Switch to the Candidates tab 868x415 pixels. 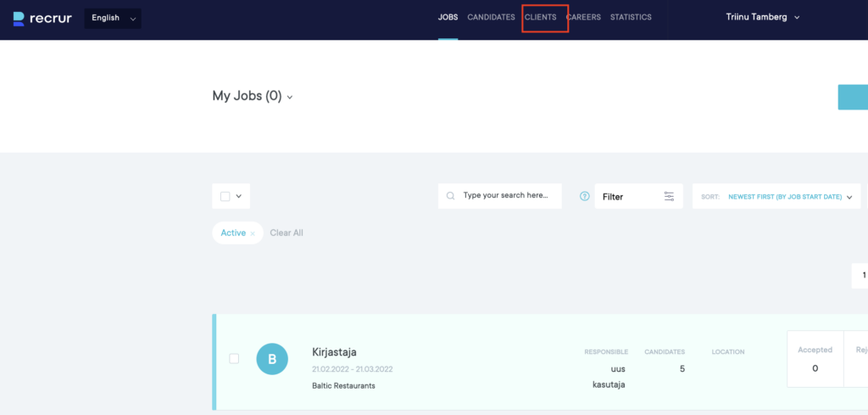pos(491,17)
